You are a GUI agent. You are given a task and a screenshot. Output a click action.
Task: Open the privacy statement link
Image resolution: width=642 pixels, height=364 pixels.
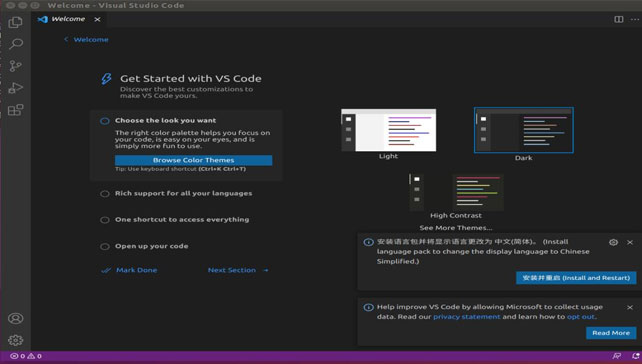(466, 317)
